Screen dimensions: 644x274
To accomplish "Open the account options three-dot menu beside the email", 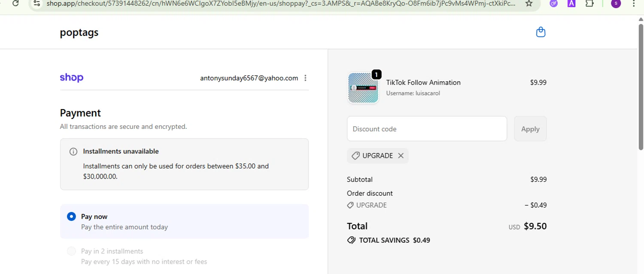I will point(305,78).
